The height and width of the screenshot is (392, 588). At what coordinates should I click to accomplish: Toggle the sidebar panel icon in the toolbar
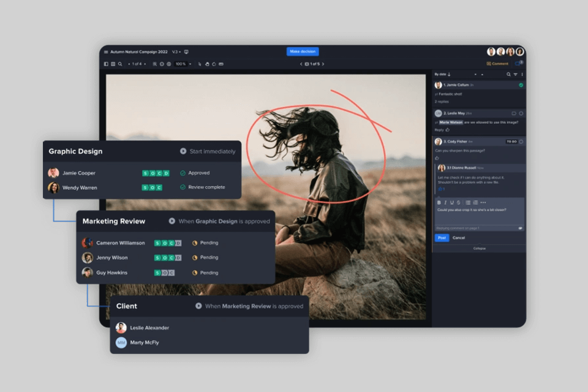pyautogui.click(x=106, y=64)
